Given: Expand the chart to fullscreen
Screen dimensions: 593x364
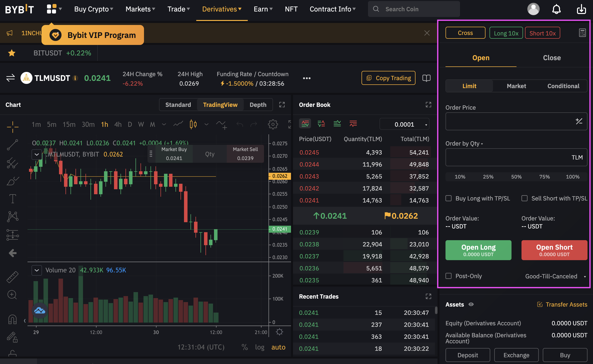Looking at the screenshot, I should click(x=282, y=105).
